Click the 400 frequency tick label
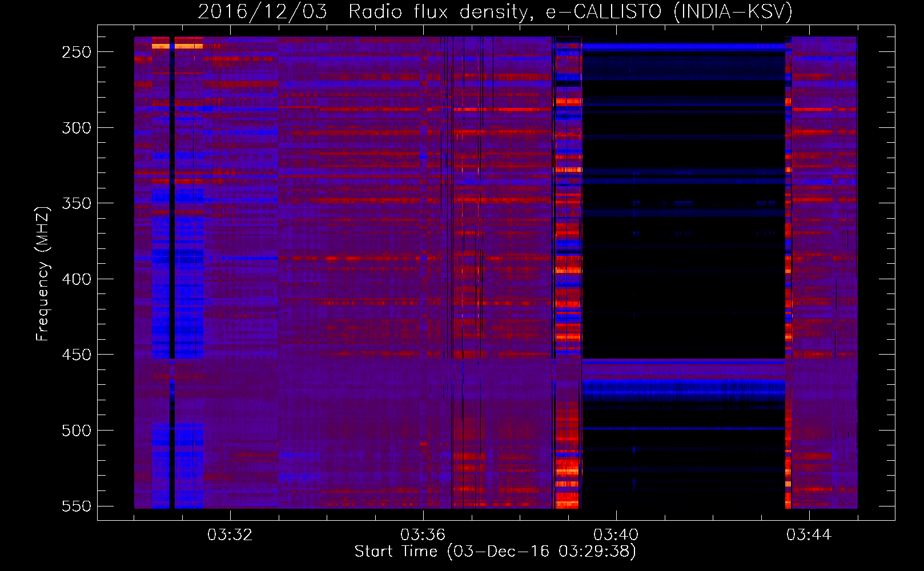Screen dimensions: 924x571 pyautogui.click(x=77, y=279)
